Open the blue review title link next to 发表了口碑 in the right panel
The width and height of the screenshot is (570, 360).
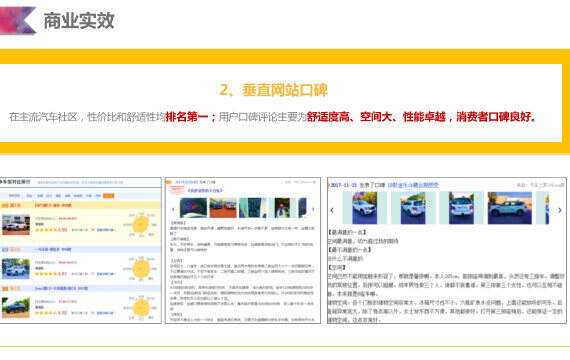pos(413,185)
